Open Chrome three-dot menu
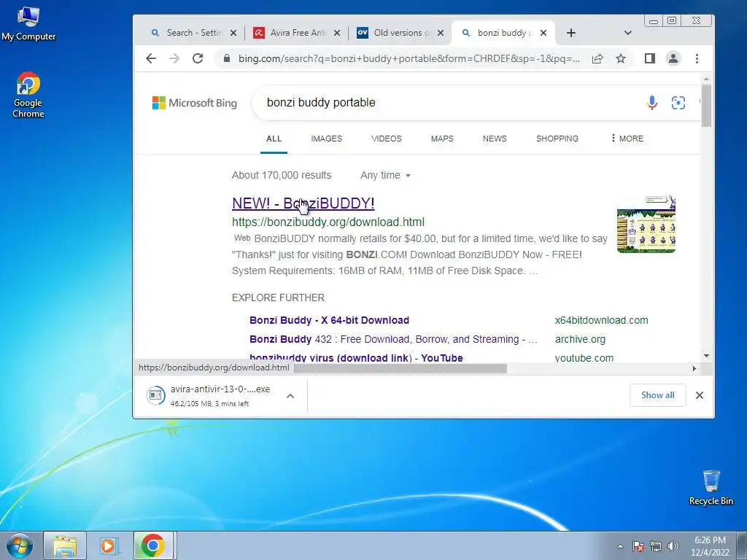Image resolution: width=747 pixels, height=560 pixels. point(697,58)
